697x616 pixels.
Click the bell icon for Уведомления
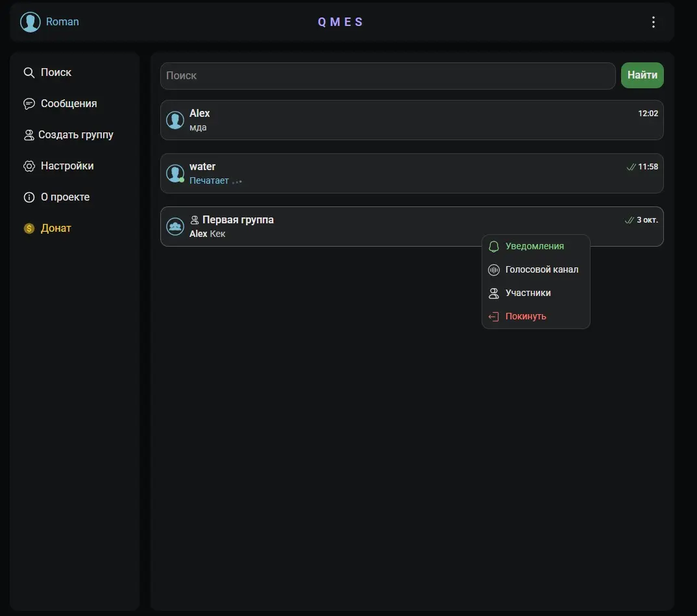[494, 247]
